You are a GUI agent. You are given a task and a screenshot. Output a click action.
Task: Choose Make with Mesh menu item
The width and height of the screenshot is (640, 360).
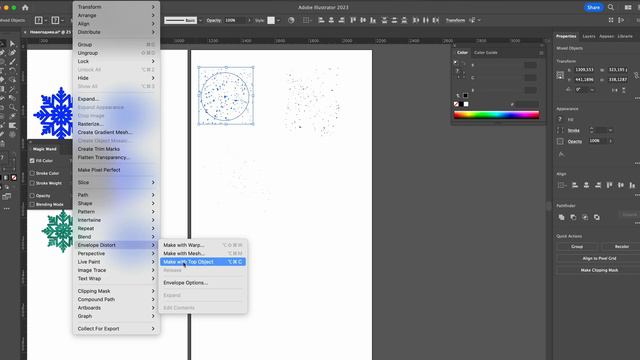(203, 253)
